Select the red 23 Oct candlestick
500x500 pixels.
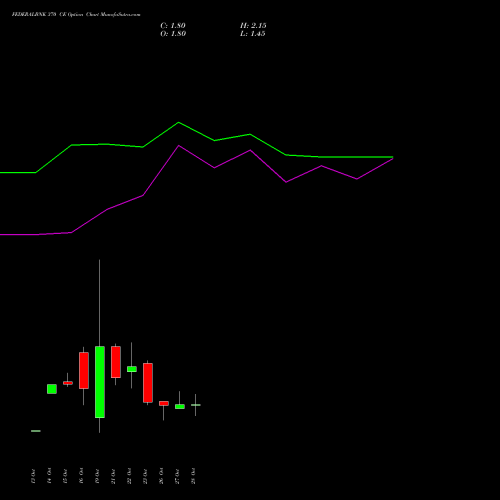click(148, 383)
